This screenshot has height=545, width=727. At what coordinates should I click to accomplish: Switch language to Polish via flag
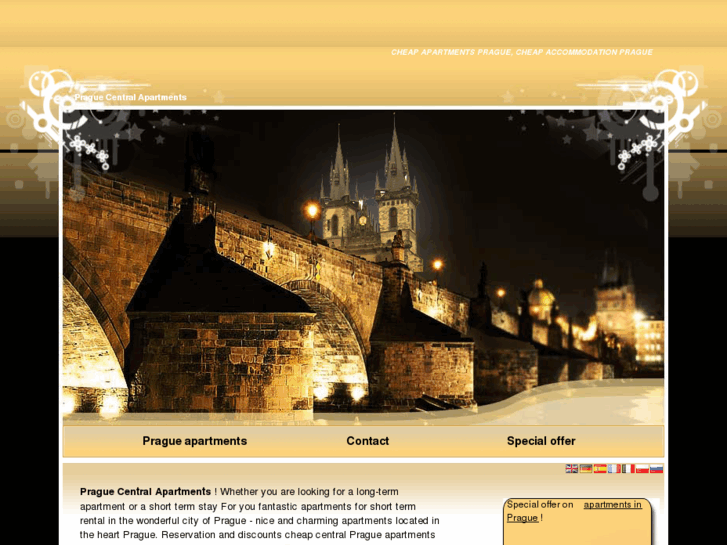(x=642, y=468)
